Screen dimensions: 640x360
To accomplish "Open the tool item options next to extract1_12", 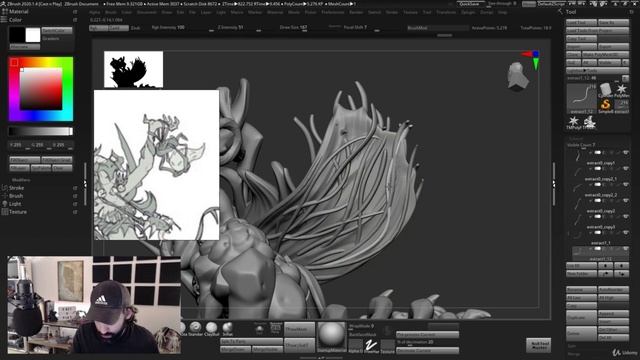I will pos(625,78).
